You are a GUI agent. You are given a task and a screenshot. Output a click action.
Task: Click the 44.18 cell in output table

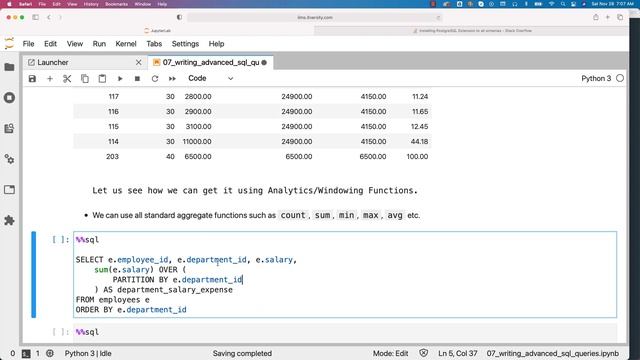point(420,142)
